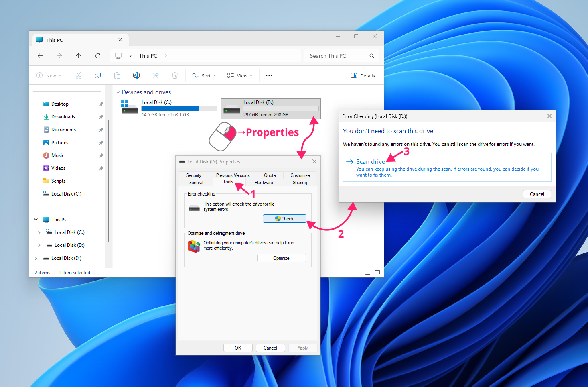This screenshot has height=387, width=588.
Task: Select the Tools tab
Action: point(228,182)
